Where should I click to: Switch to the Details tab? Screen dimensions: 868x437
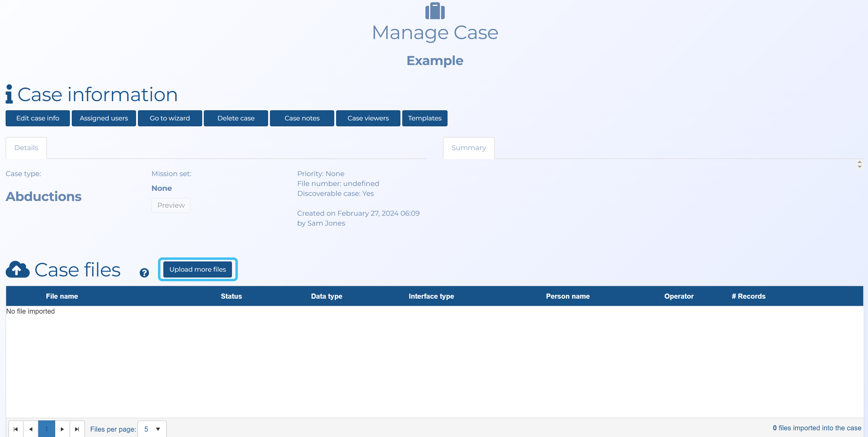(26, 148)
